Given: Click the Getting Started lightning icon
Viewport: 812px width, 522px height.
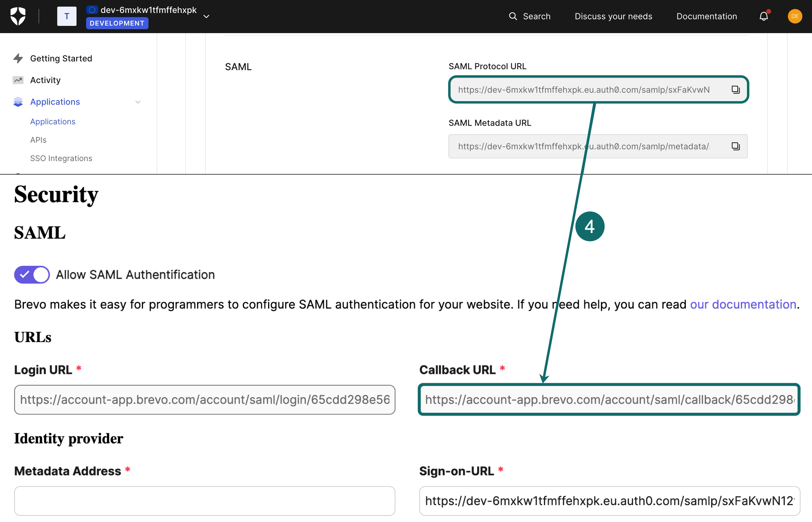Looking at the screenshot, I should pyautogui.click(x=18, y=58).
